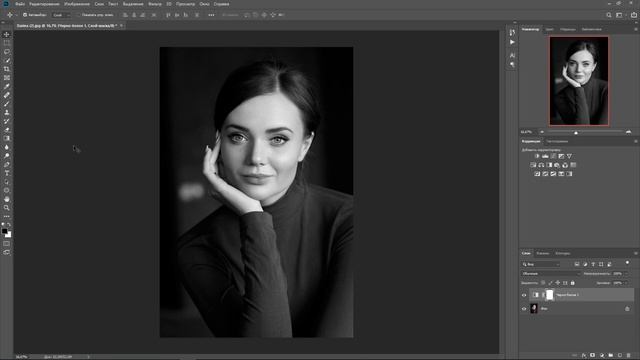
Task: Open the Layers panel menu
Action: (x=636, y=253)
